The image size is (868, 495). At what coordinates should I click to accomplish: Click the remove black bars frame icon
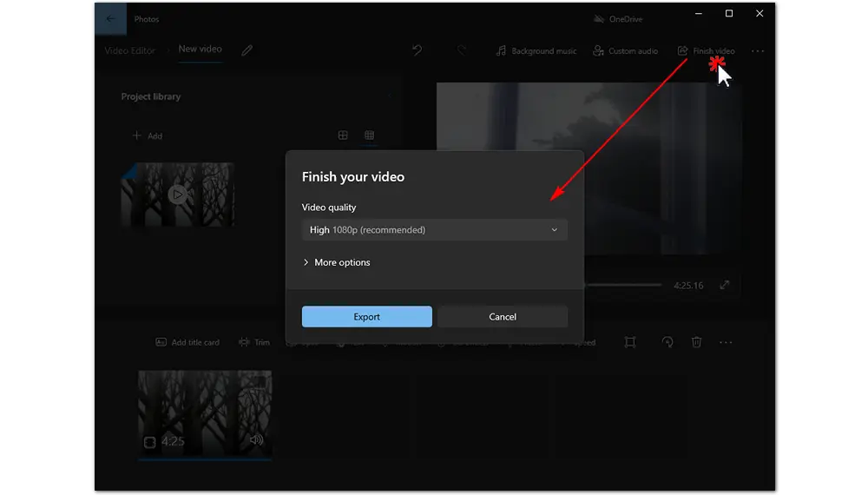point(630,342)
